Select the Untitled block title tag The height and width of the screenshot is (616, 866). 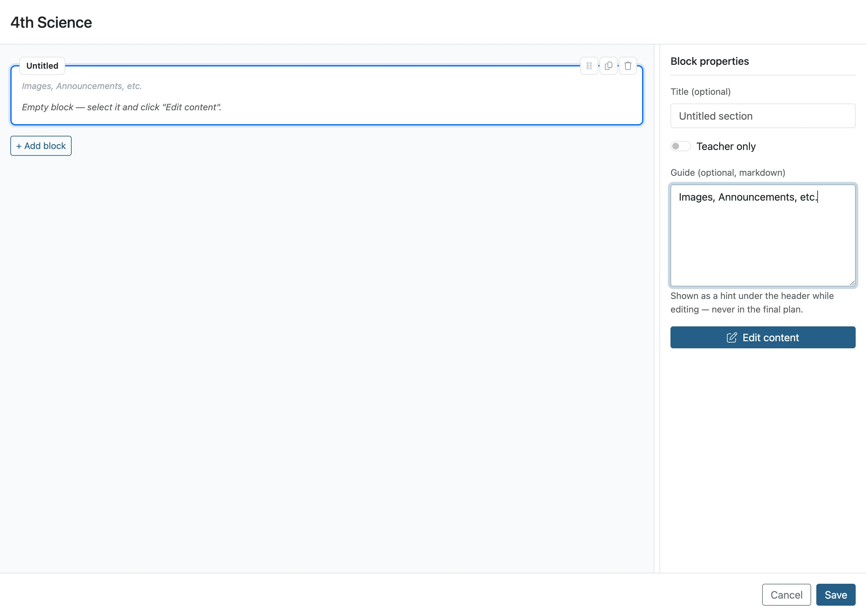tap(42, 66)
